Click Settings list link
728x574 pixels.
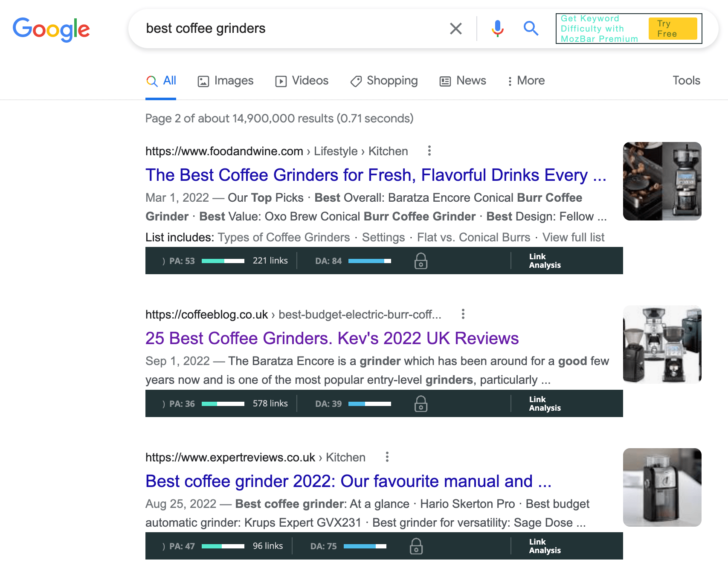[383, 237]
